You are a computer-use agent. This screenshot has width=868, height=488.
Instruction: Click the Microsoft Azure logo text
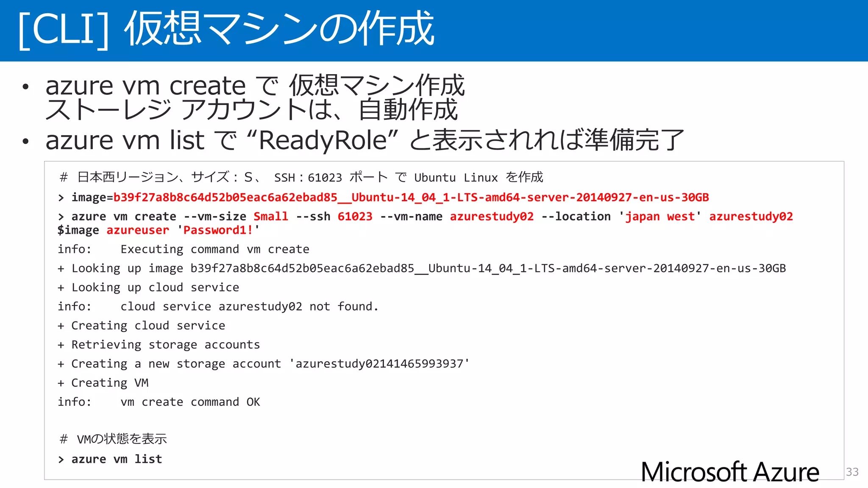click(730, 471)
